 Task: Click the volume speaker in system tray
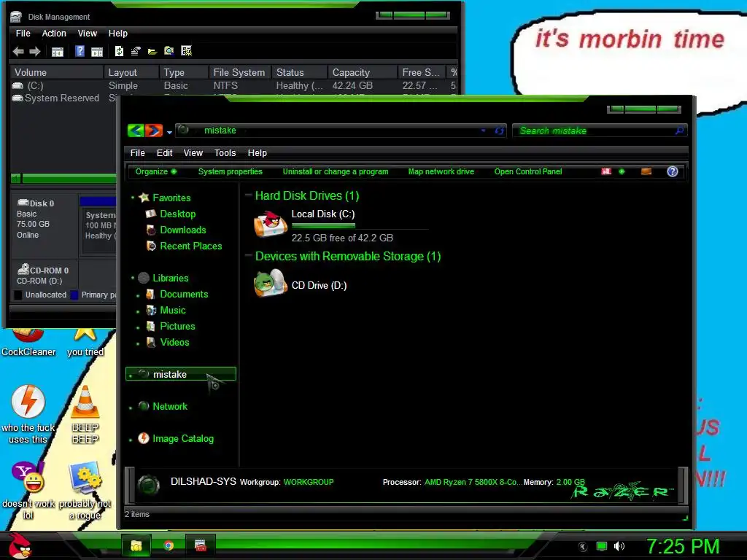pyautogui.click(x=619, y=546)
